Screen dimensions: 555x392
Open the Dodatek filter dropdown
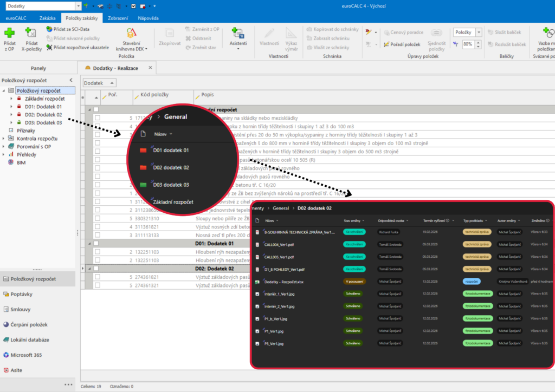(x=99, y=83)
